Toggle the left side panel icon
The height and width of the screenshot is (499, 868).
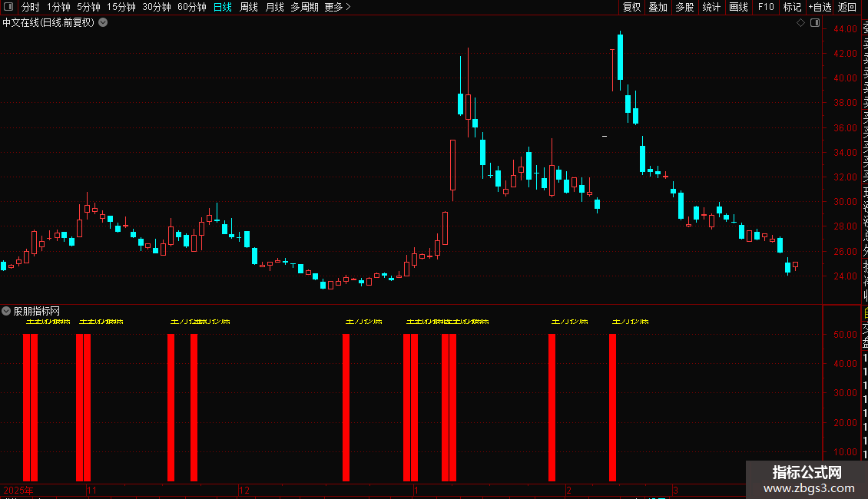tap(8, 7)
